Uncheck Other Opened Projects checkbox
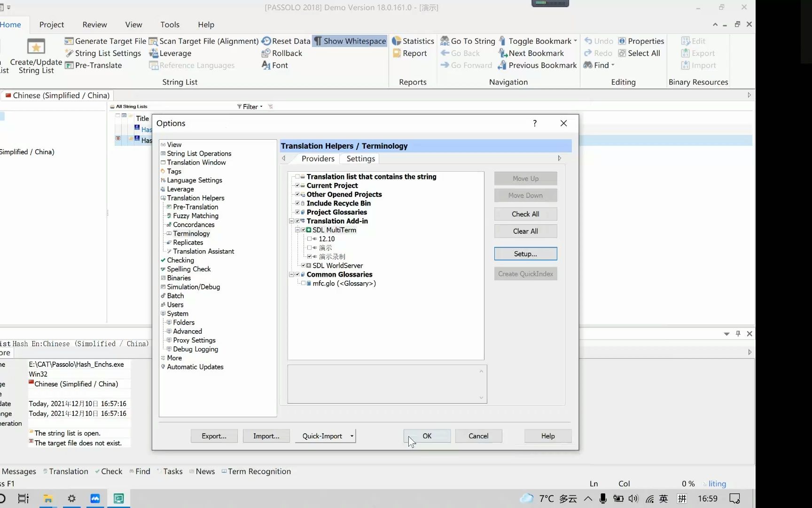Screen dimensions: 812x508 (297, 194)
